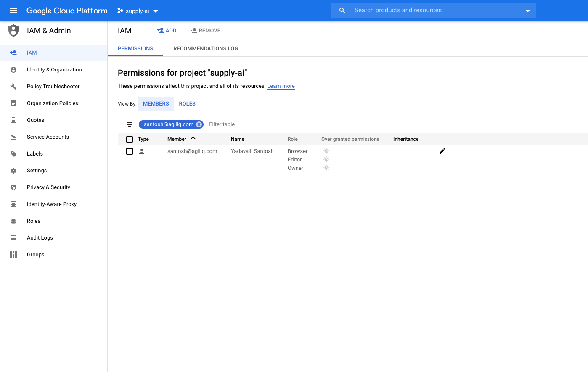
Task: View by Roles
Action: 187,104
